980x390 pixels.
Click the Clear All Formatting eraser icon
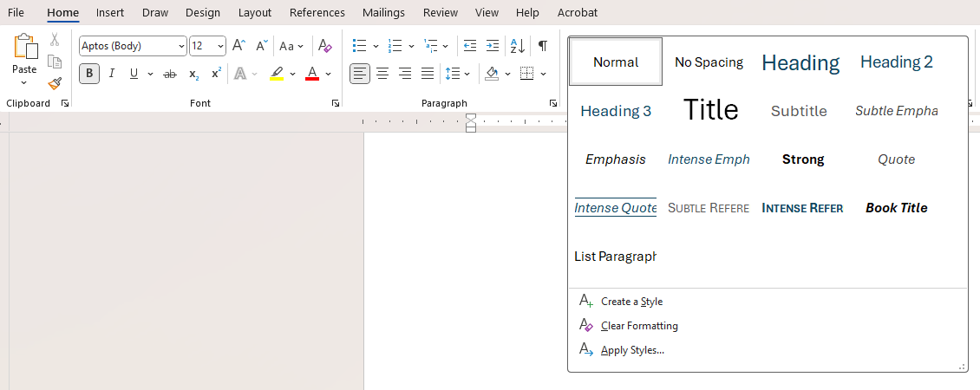coord(325,46)
